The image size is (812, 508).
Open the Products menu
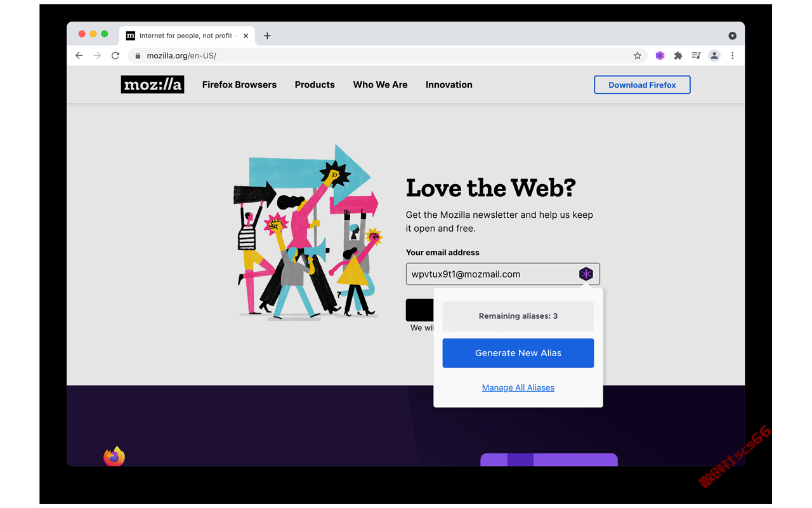click(315, 84)
